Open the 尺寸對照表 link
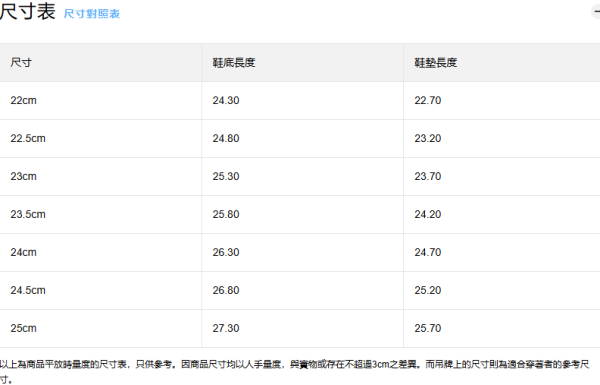Viewport: 600px width, 385px height. (91, 14)
